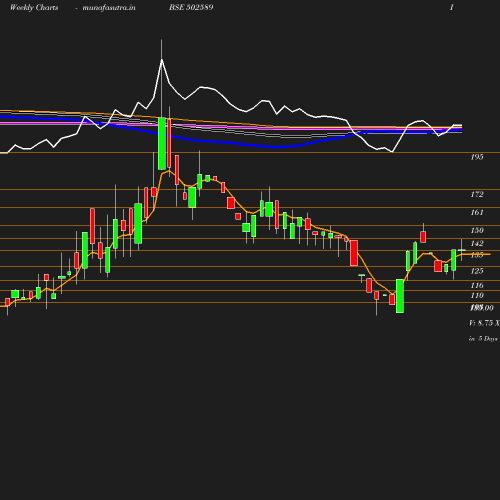Select the 142 price level label
Screen dimensions: 500x500
click(x=477, y=243)
